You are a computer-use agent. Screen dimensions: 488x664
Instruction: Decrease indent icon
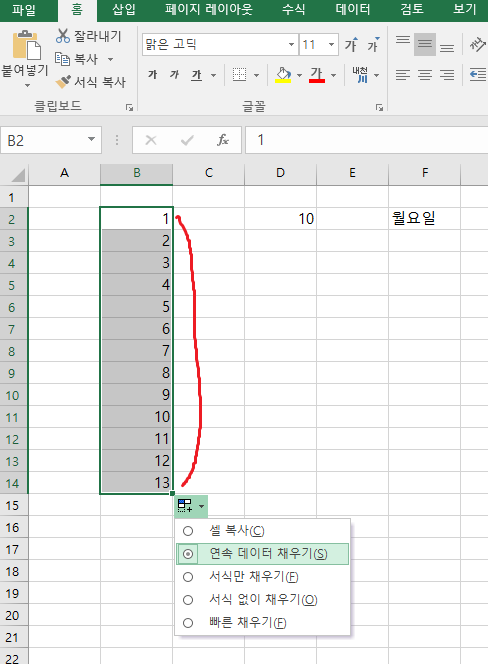[x=478, y=75]
